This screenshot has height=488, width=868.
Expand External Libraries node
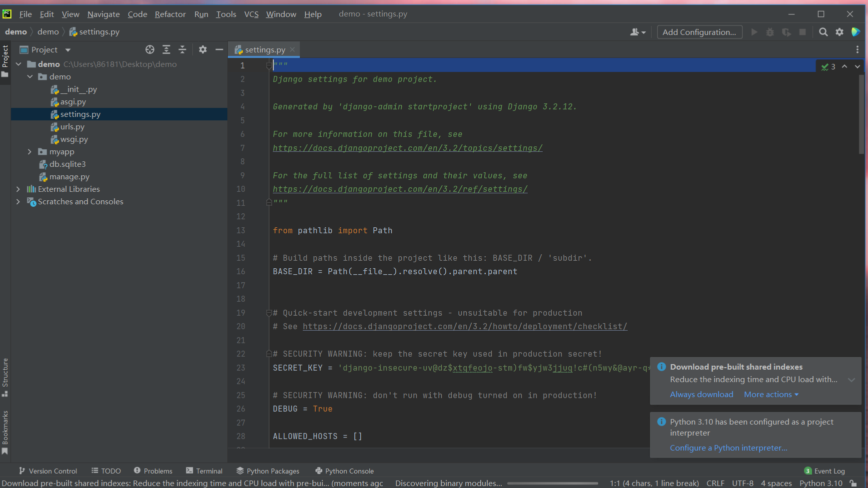point(18,189)
